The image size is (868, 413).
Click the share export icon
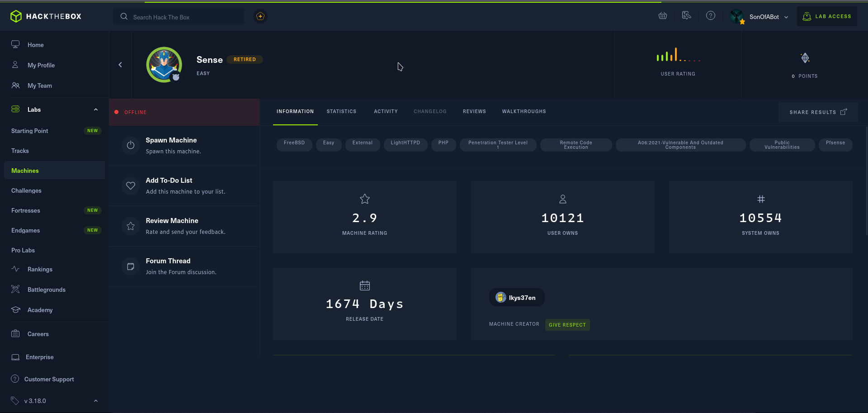pos(844,112)
